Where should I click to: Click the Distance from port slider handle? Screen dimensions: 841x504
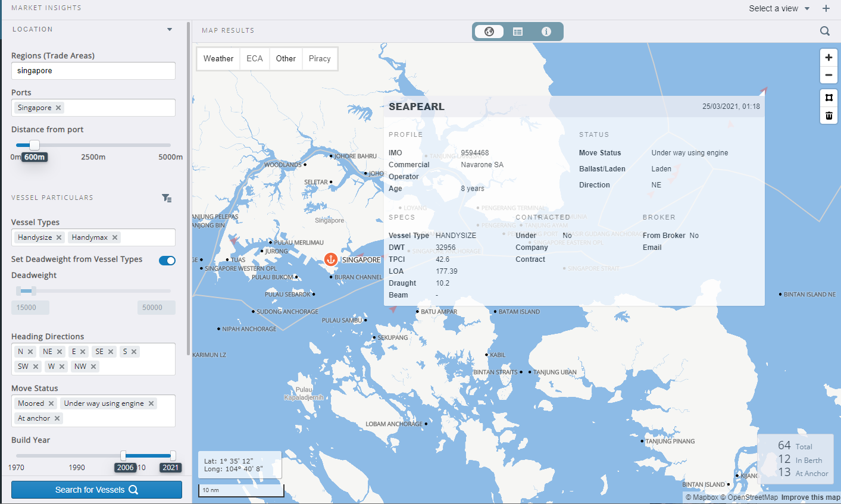click(35, 145)
